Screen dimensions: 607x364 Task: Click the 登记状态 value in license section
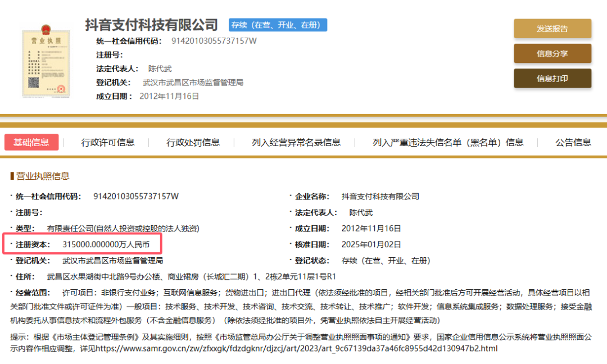[x=386, y=261]
